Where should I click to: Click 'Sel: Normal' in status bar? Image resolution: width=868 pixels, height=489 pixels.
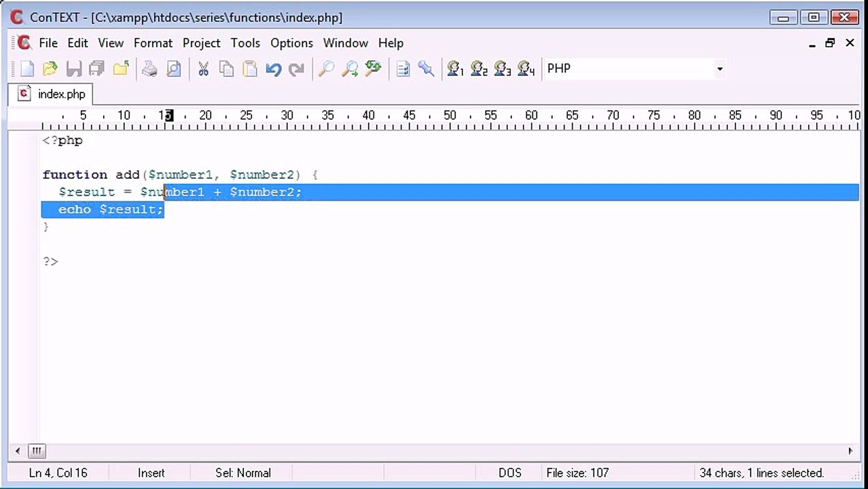tap(243, 473)
